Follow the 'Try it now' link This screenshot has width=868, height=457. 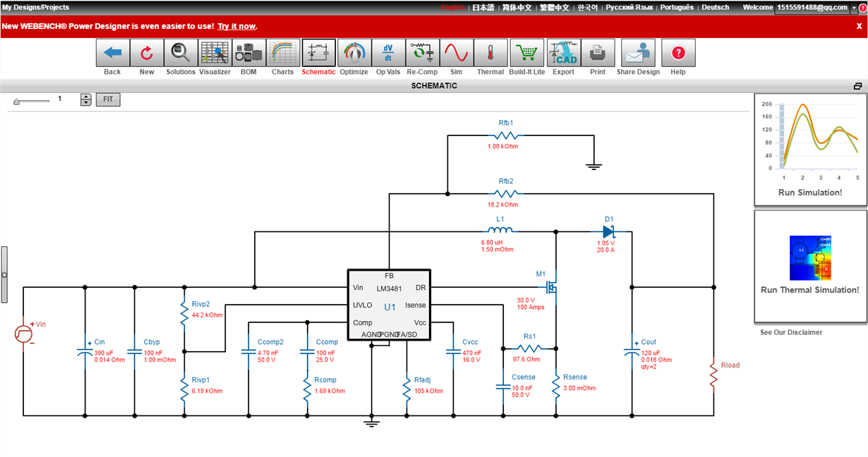click(x=236, y=26)
